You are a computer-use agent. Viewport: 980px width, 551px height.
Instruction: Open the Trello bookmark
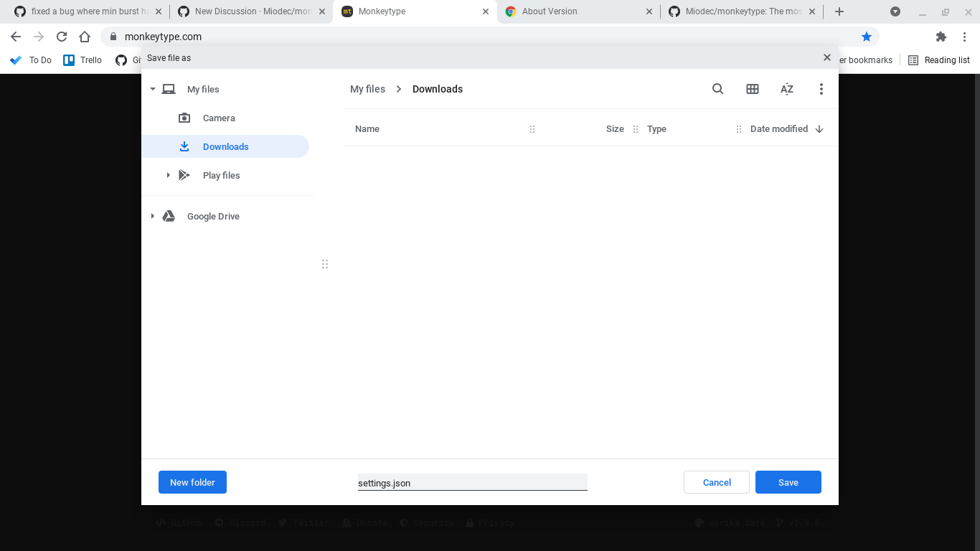coord(82,60)
